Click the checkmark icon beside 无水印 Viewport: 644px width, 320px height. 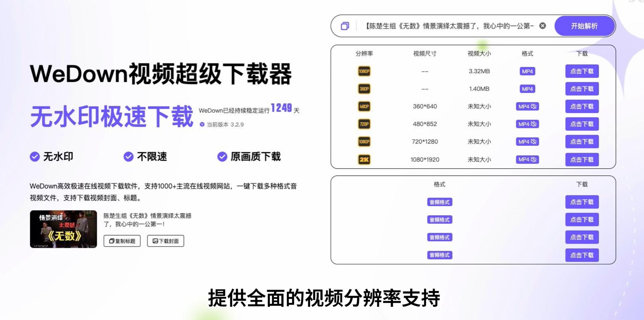[35, 157]
